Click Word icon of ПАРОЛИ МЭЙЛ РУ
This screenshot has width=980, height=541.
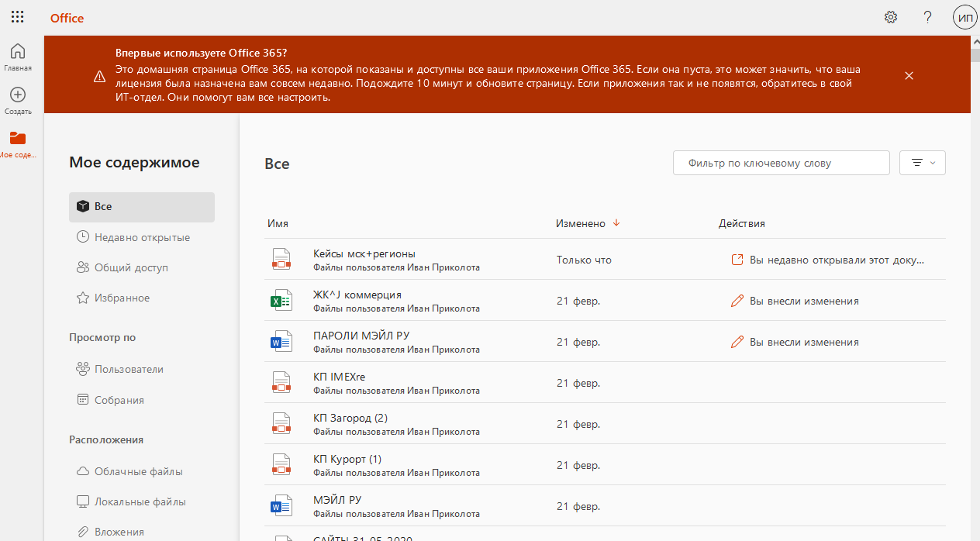click(281, 342)
